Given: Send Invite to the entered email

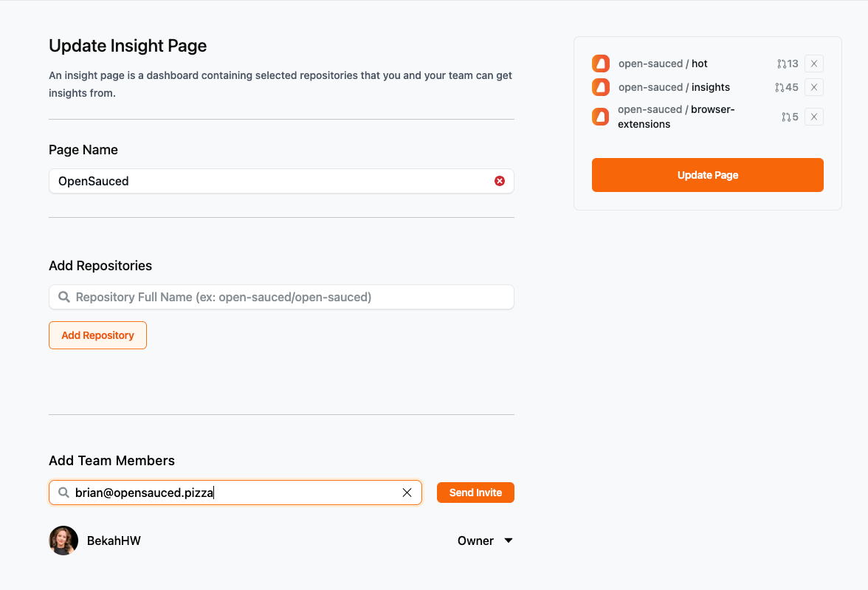Looking at the screenshot, I should [475, 493].
